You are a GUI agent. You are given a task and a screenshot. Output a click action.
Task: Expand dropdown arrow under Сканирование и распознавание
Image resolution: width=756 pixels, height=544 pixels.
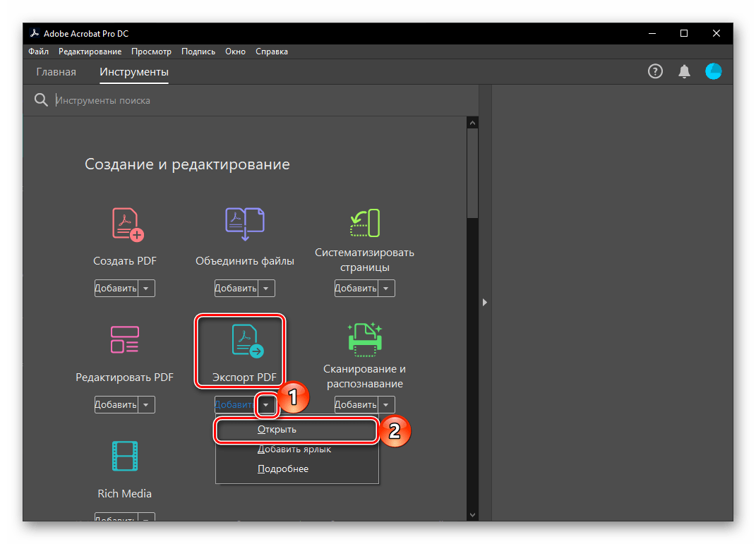[386, 405]
